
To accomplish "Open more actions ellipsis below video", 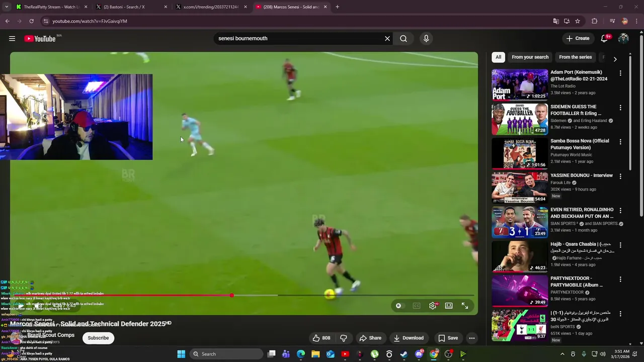I will click(x=472, y=338).
